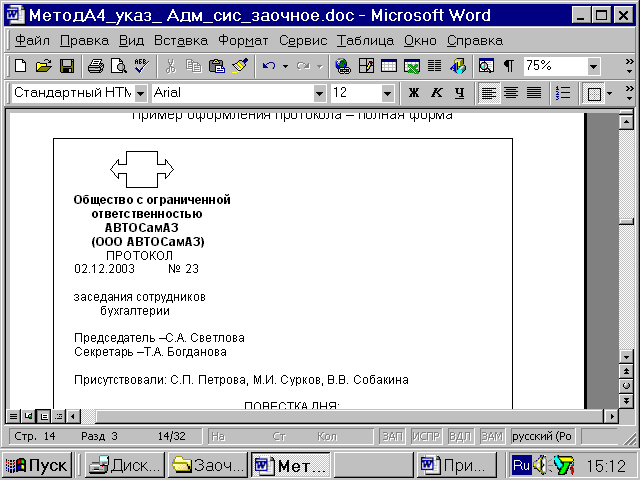
Task: Justify the paragraph text
Action: pyautogui.click(x=534, y=93)
